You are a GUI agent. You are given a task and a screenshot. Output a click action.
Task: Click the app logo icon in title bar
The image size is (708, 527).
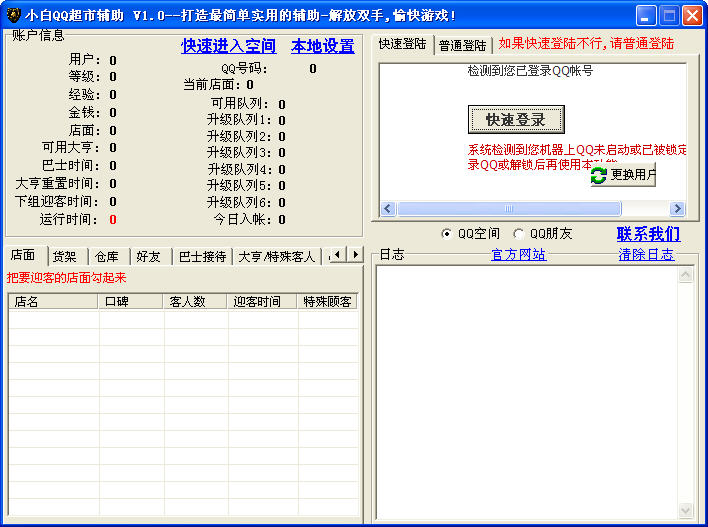pyautogui.click(x=13, y=15)
